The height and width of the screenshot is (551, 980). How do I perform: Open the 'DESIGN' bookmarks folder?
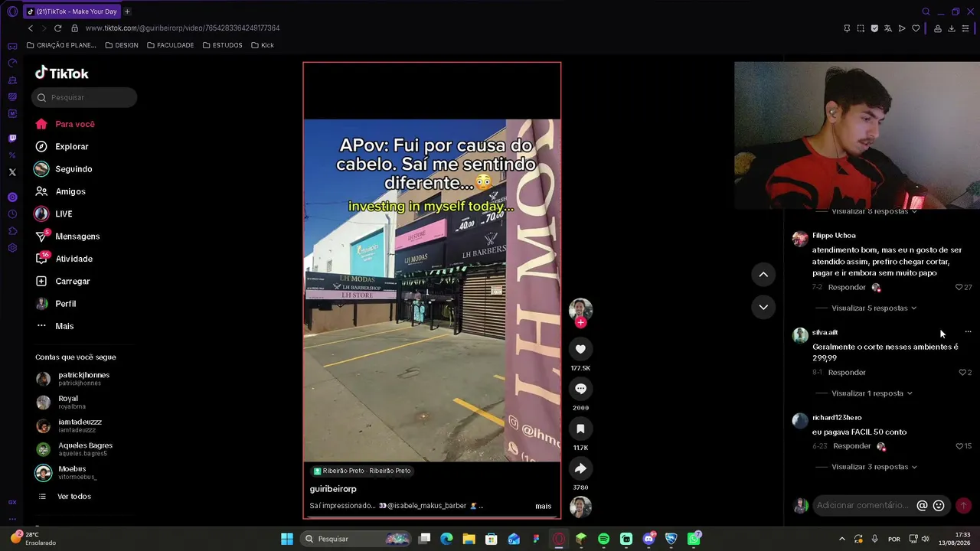[x=122, y=45]
